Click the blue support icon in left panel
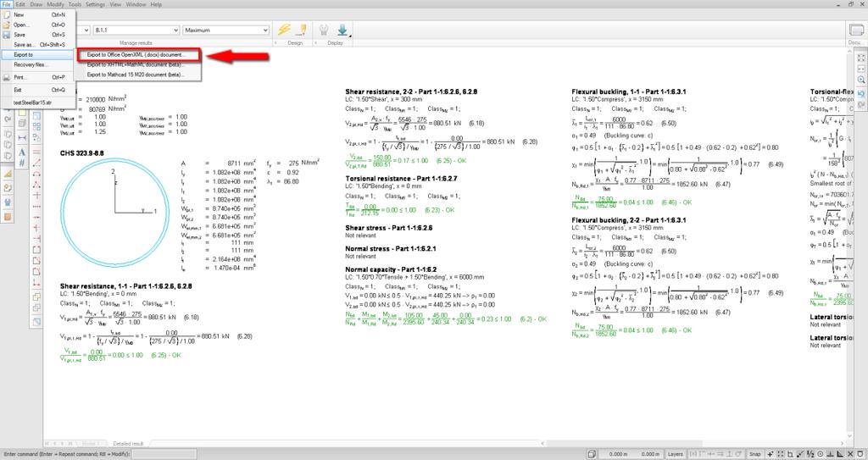This screenshot has width=868, height=460. [7, 202]
